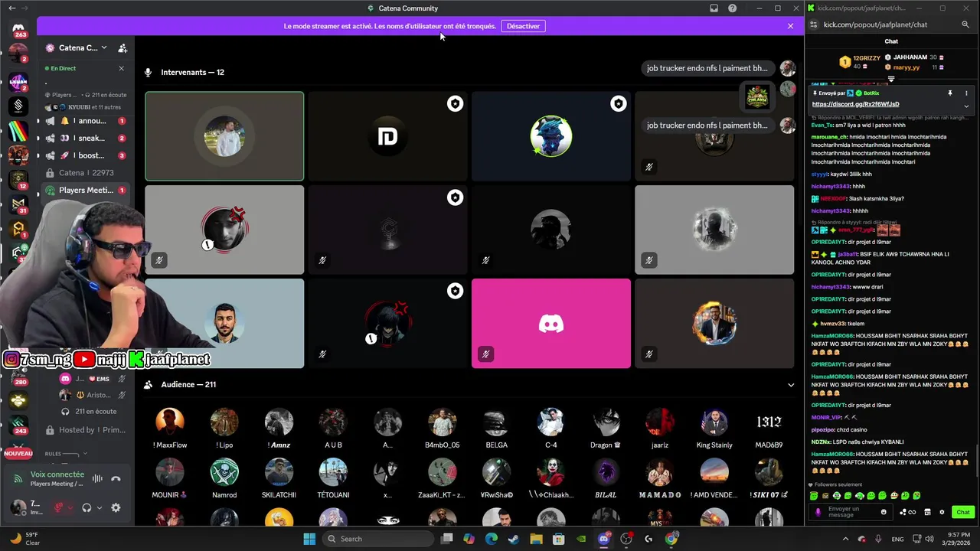980x551 pixels.
Task: Open the weather widget 59°F Clear
Action: click(x=23, y=539)
